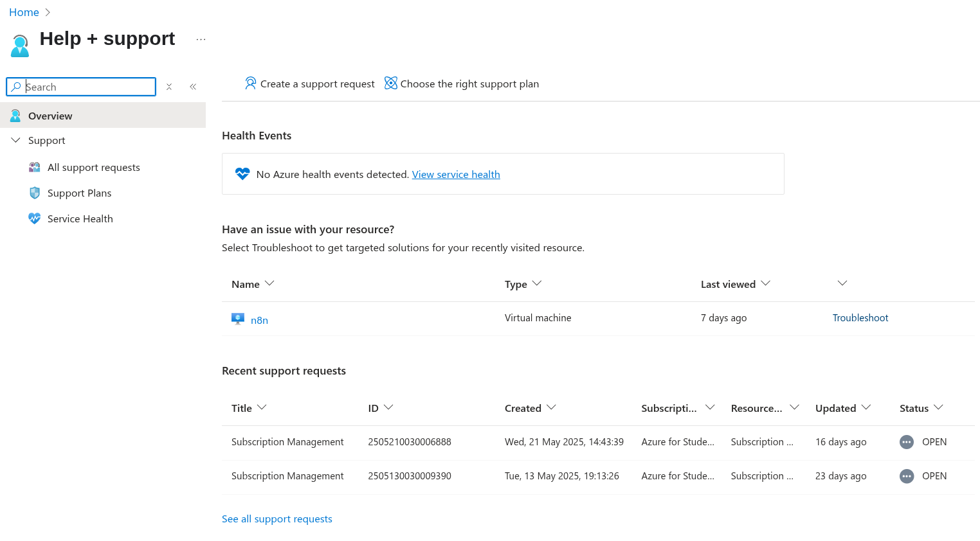Click 'Tue, 13 May 2025, 19:13:26' cell
Image resolution: width=980 pixels, height=541 pixels.
click(x=562, y=476)
